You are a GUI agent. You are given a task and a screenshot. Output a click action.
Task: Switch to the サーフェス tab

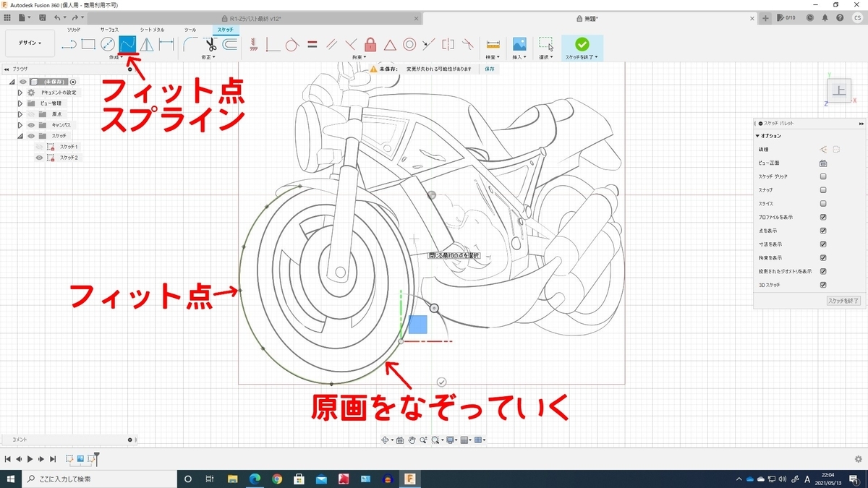point(110,30)
